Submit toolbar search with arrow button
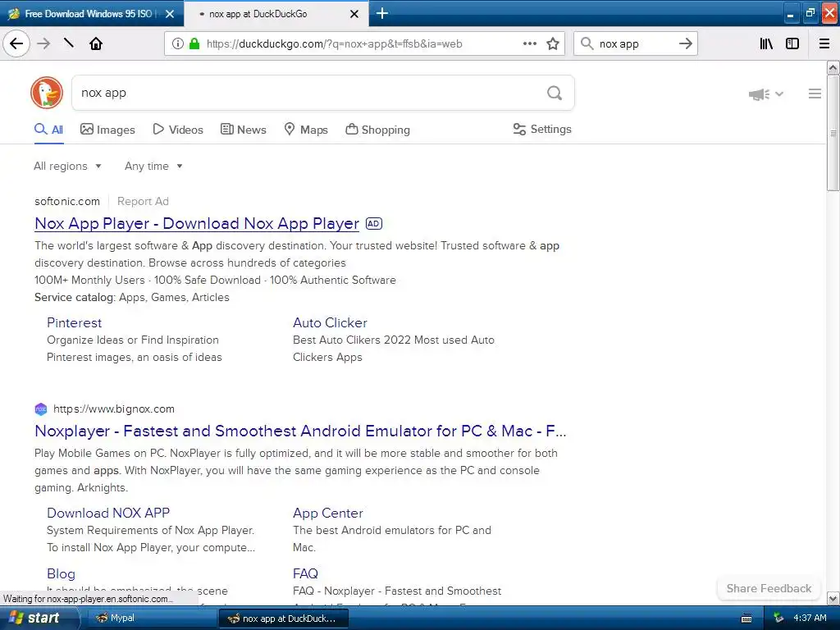The height and width of the screenshot is (630, 840). pyautogui.click(x=685, y=43)
